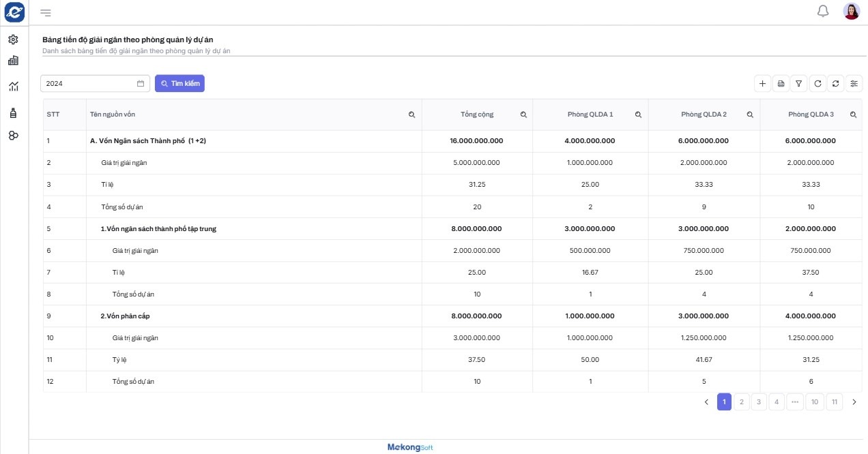
Task: Open the settings gear in the sidebar
Action: (13, 40)
